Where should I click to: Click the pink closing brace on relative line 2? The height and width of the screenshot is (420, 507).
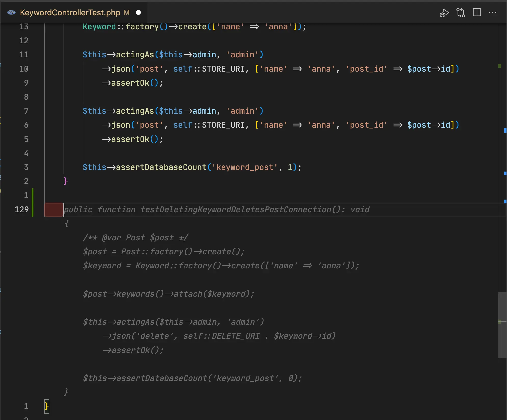pyautogui.click(x=66, y=181)
